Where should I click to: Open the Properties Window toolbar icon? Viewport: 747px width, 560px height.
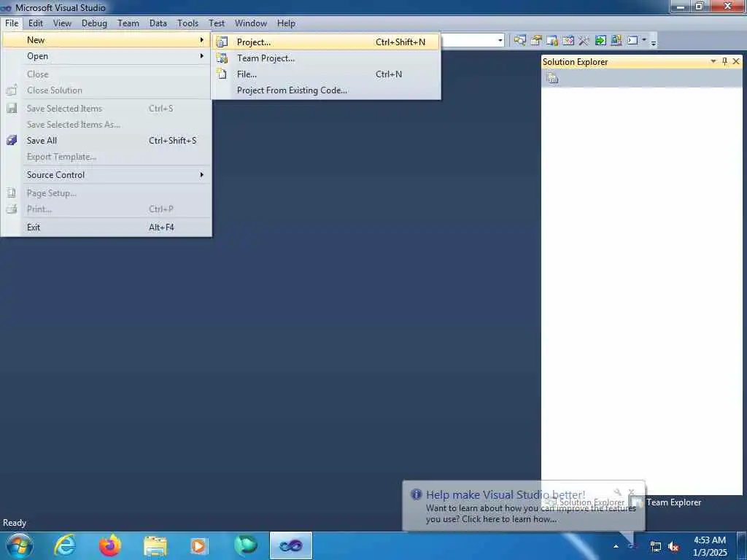536,41
